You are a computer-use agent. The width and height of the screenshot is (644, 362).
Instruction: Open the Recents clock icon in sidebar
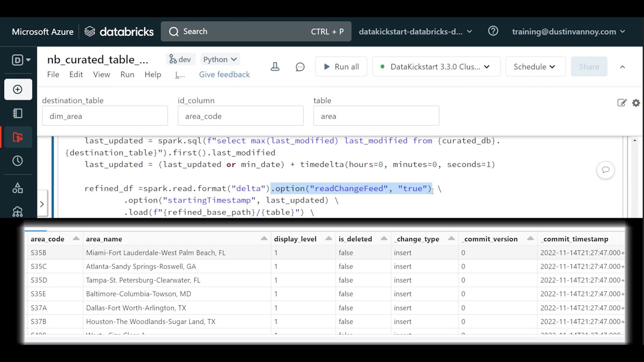click(x=18, y=161)
